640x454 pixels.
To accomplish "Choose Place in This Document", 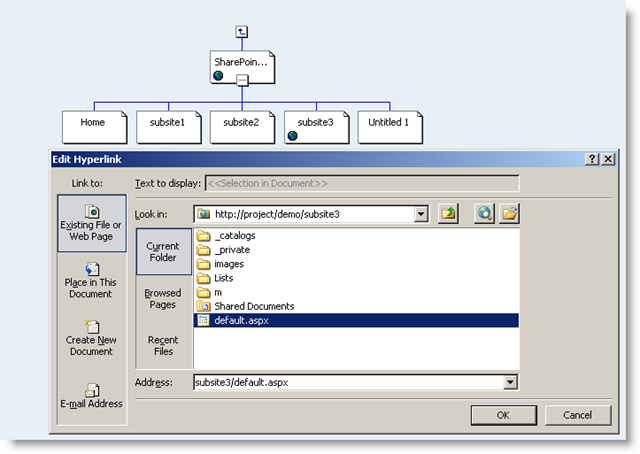I will tap(91, 281).
